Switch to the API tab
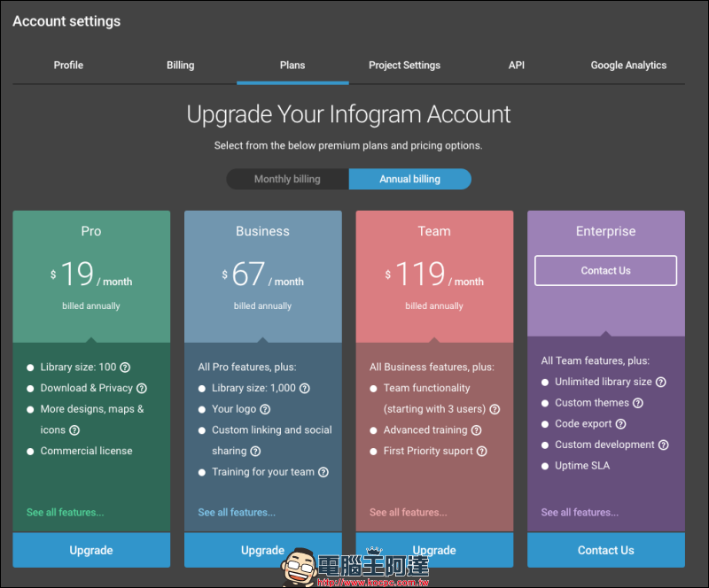Screen dimensions: 709x588 point(517,65)
